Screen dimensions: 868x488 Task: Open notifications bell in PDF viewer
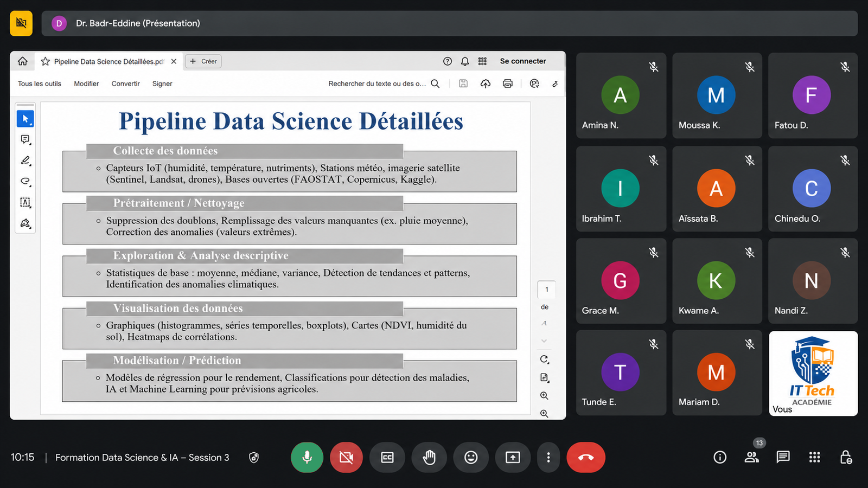tap(465, 61)
